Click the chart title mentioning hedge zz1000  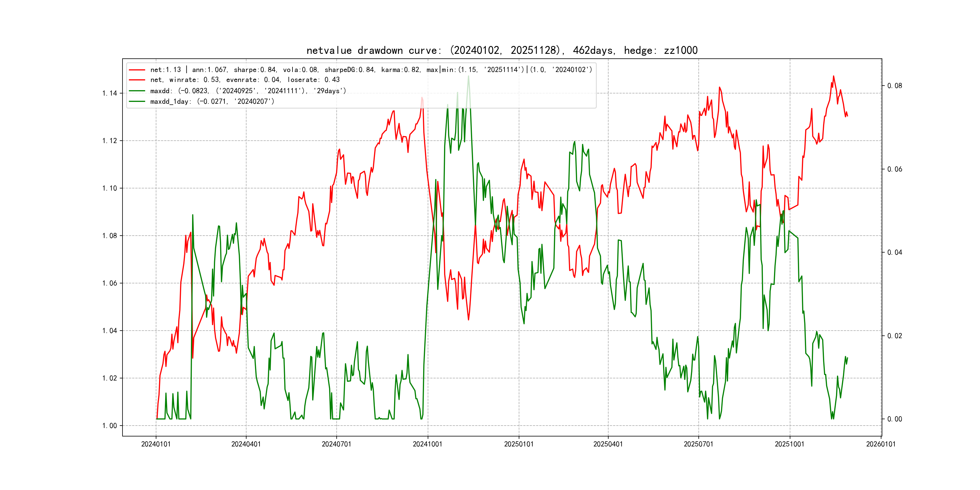point(502,50)
